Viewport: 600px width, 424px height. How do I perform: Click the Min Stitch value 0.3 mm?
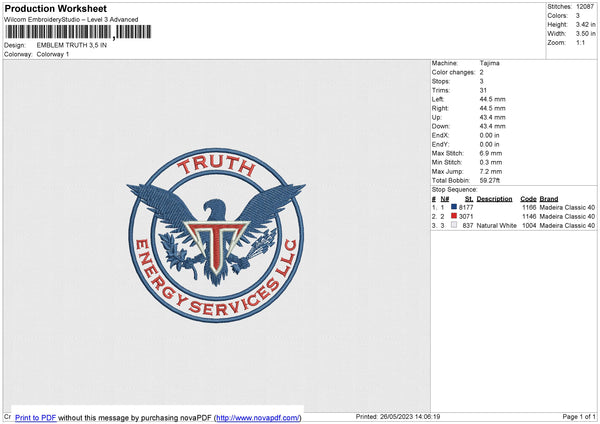(x=491, y=162)
